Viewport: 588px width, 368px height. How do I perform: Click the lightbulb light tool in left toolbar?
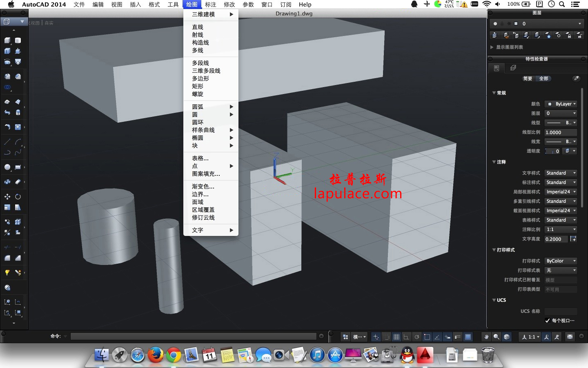(x=7, y=272)
